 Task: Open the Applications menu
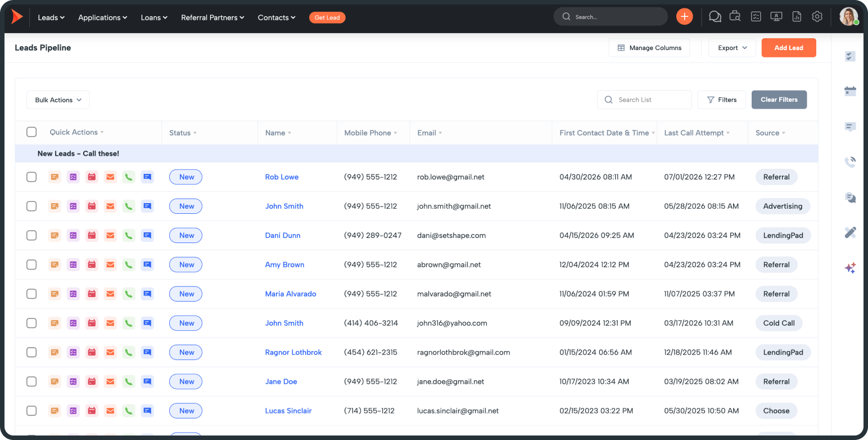pos(103,17)
